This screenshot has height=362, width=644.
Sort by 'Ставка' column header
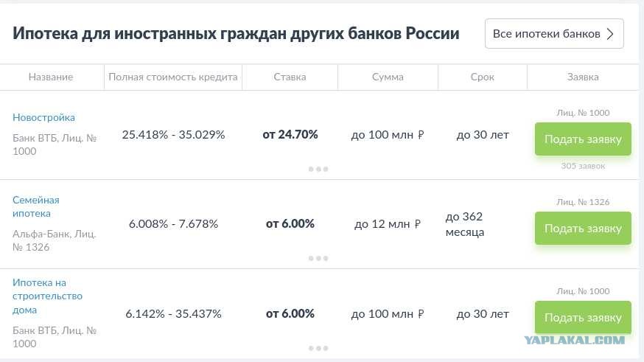[290, 77]
